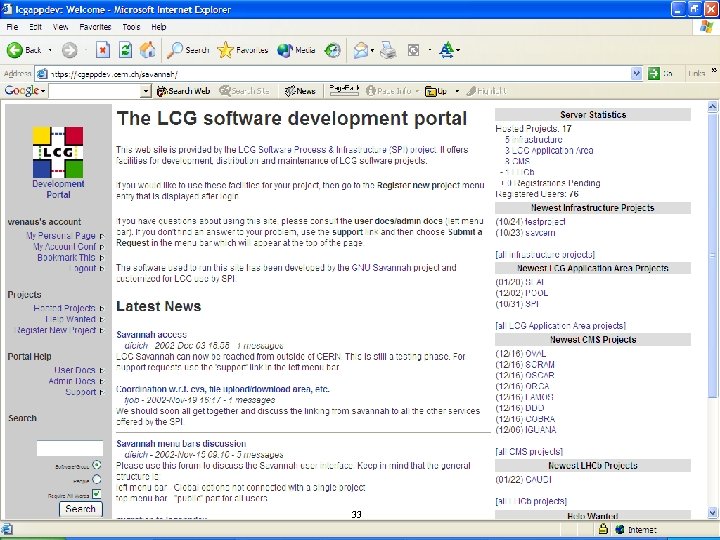Click the Go arrow button
720x540 pixels.
[x=653, y=73]
